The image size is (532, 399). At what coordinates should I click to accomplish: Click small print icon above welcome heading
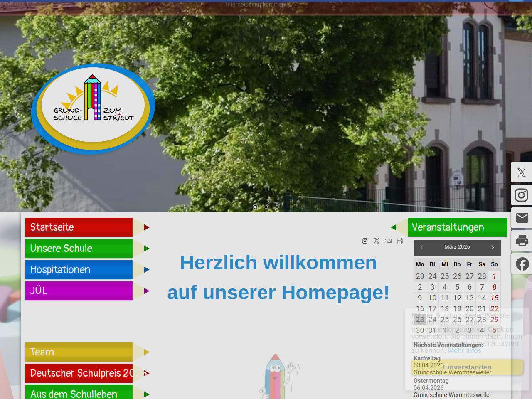tap(400, 241)
